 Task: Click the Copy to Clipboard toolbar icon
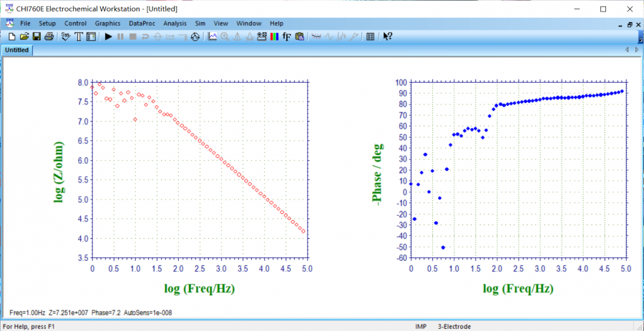(299, 36)
